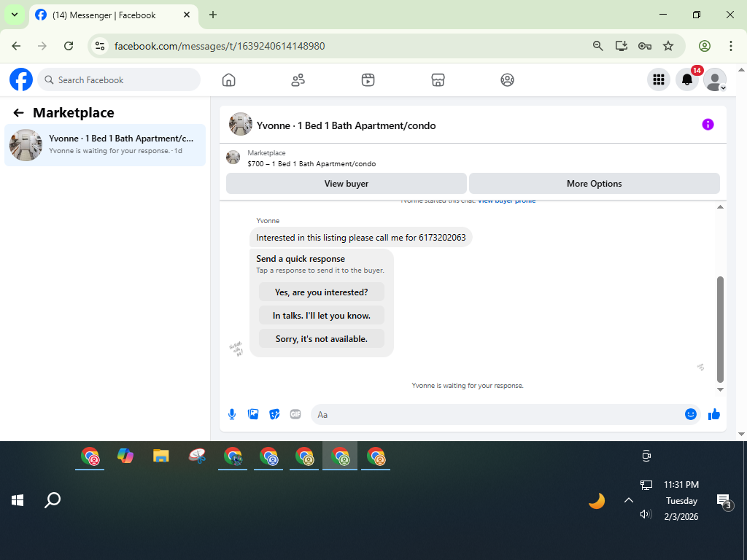Select the Messenger | Facebook tab
The height and width of the screenshot is (560, 747).
114,15
